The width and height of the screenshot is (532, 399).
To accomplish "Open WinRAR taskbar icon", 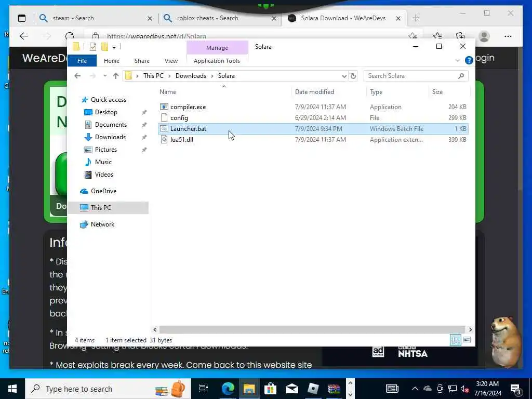I will [334, 389].
